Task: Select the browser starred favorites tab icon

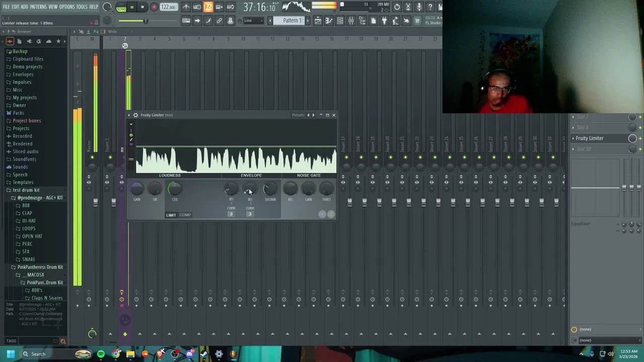Action: (58, 41)
